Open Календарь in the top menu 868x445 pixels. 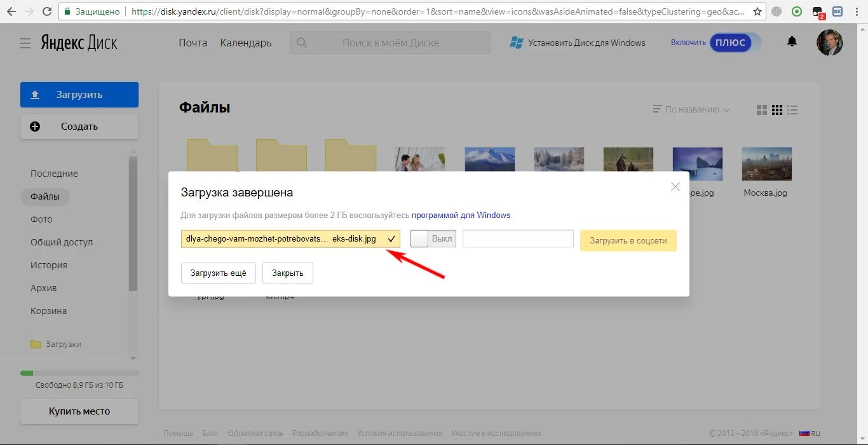click(x=245, y=43)
